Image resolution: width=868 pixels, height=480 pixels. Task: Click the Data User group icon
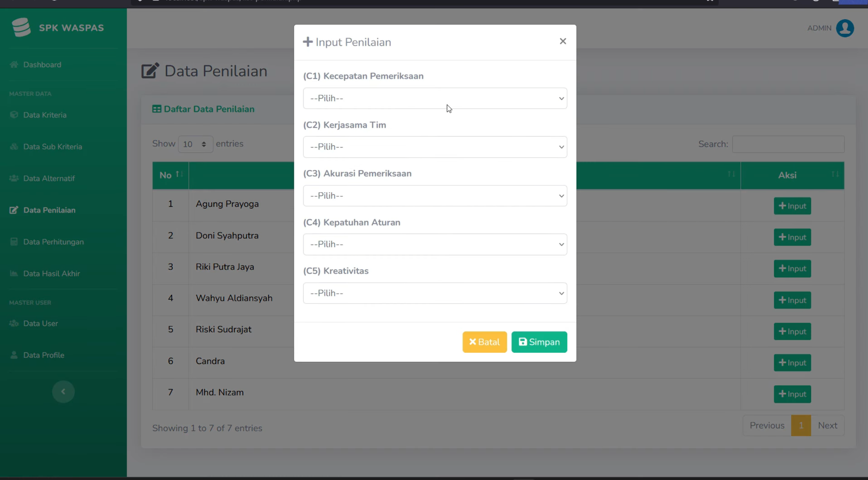pyautogui.click(x=14, y=323)
